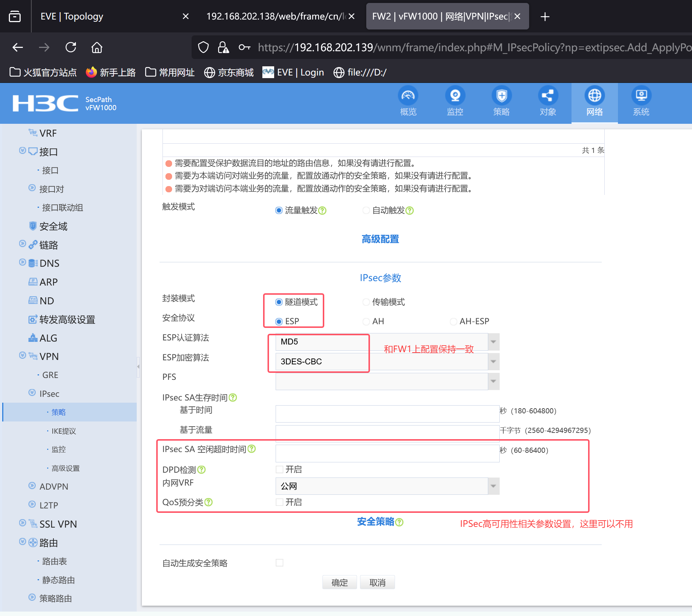Screen dimensions: 692x616
Task: Click the Firefox view icon at top-left
Action: (15, 17)
